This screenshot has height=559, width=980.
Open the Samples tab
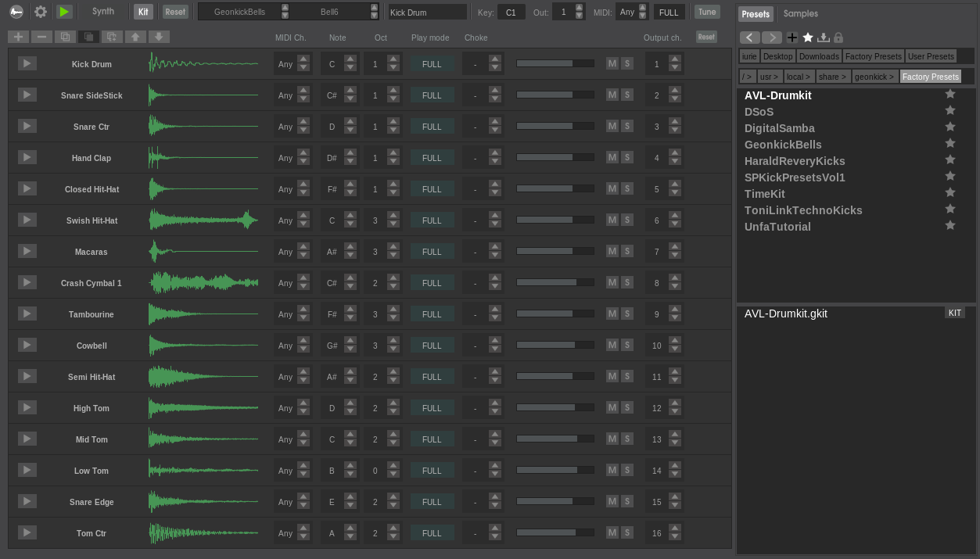pyautogui.click(x=801, y=13)
